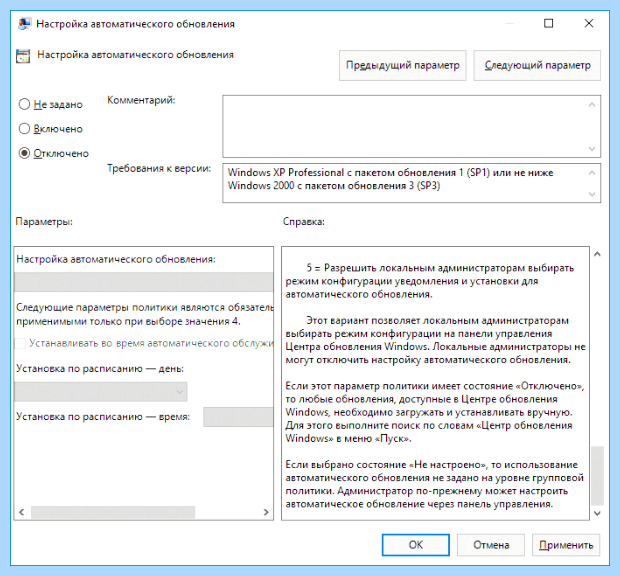Click the policy setting icon beside the heading
620x576 pixels.
(x=23, y=56)
